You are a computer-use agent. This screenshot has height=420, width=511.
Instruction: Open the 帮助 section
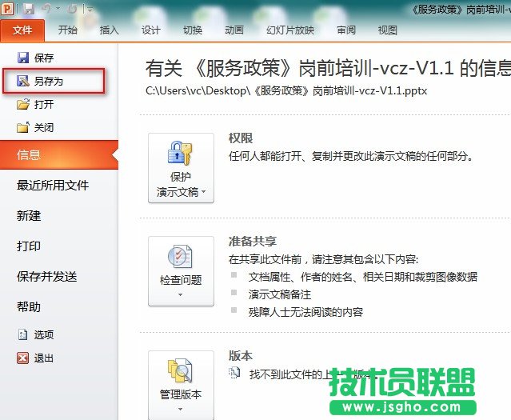[29, 307]
